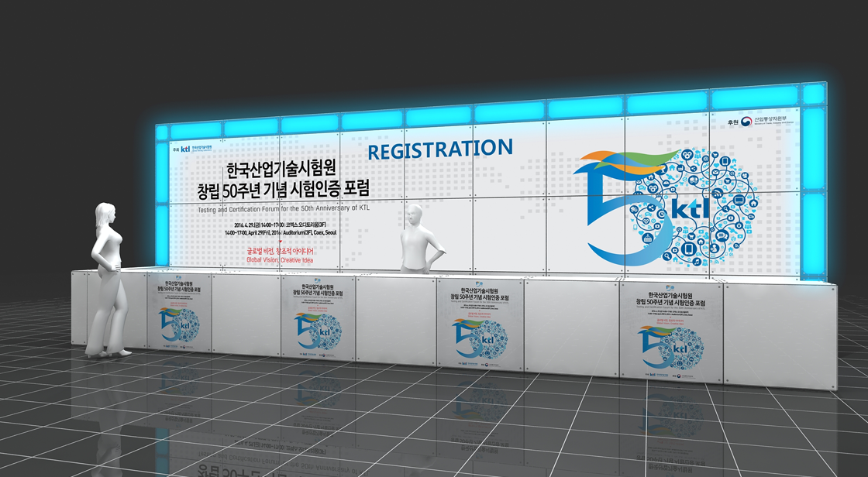
Task: Click the desk poster nearest the woman mannequin
Action: pyautogui.click(x=179, y=311)
